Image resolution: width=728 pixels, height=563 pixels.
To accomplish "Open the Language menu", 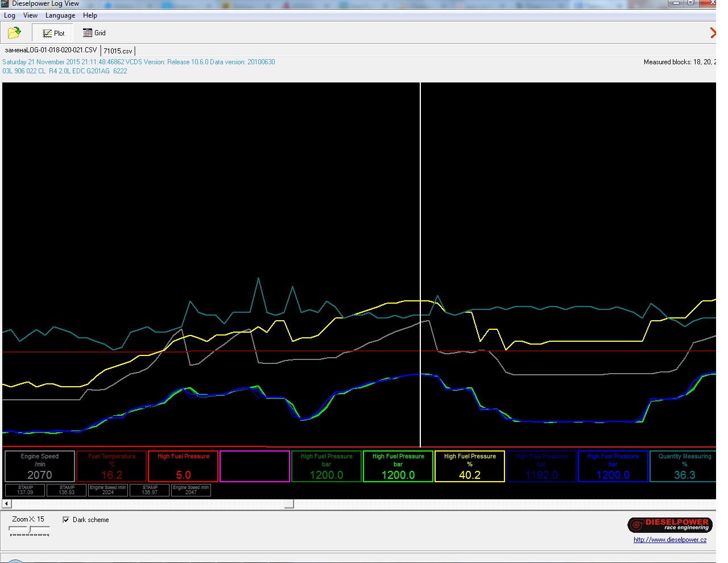I will point(60,15).
